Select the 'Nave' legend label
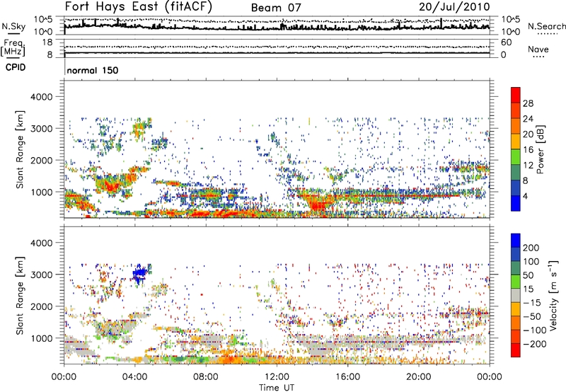Viewport: 566px width, 392px height. tap(538, 49)
